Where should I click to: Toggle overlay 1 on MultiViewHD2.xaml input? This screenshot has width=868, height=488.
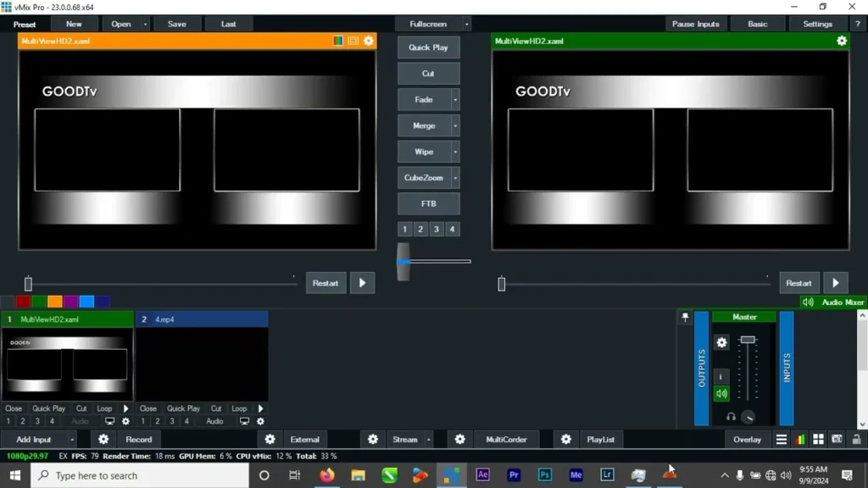pyautogui.click(x=8, y=421)
